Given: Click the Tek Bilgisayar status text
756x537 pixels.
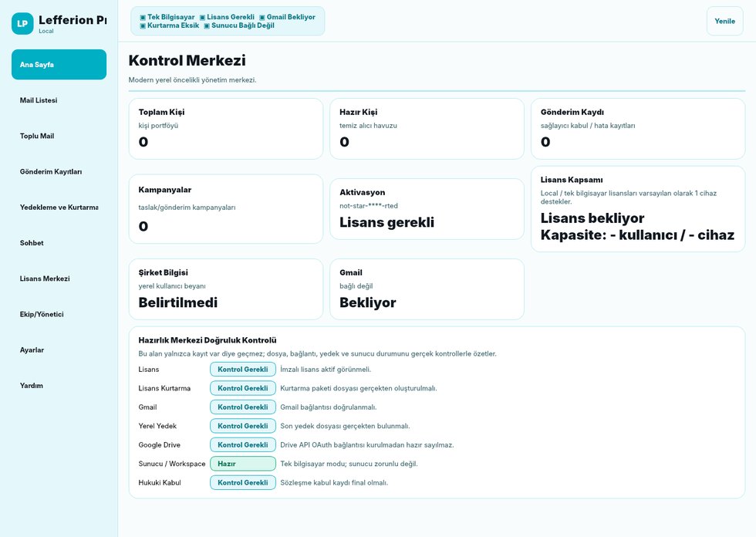Looking at the screenshot, I should point(170,17).
